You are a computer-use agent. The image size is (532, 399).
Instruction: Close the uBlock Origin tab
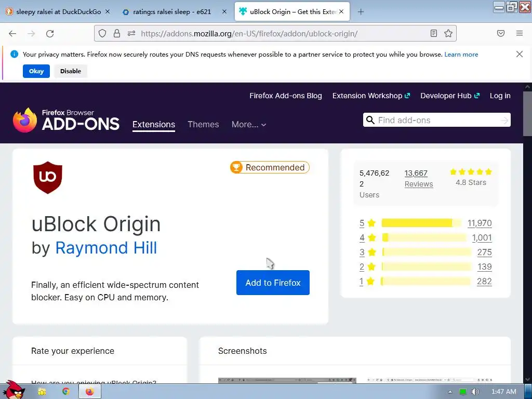point(341,11)
